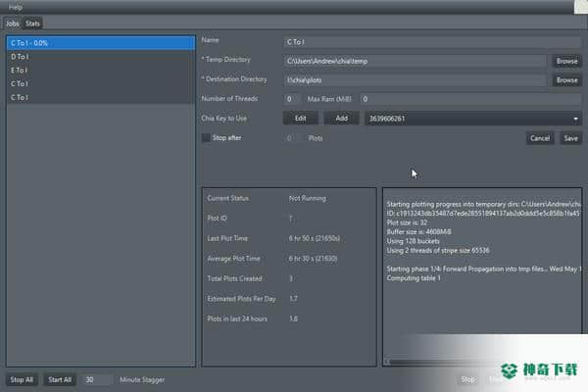Click the 'Minute Stagger' label
The image size is (588, 392).
[142, 379]
